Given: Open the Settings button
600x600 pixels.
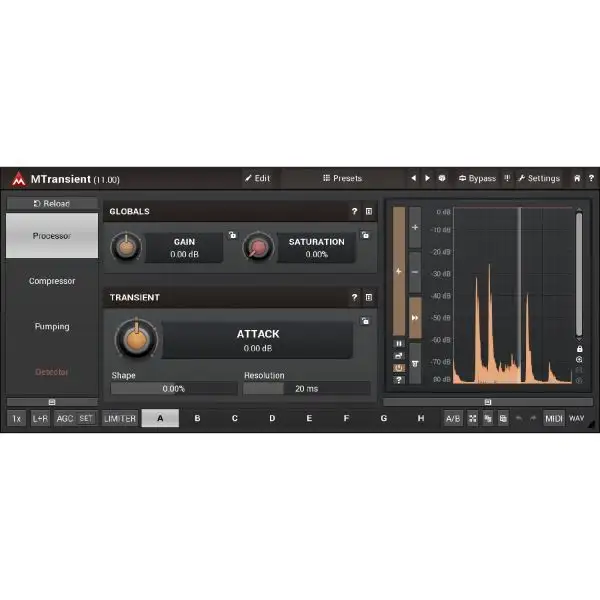Looking at the screenshot, I should point(538,179).
